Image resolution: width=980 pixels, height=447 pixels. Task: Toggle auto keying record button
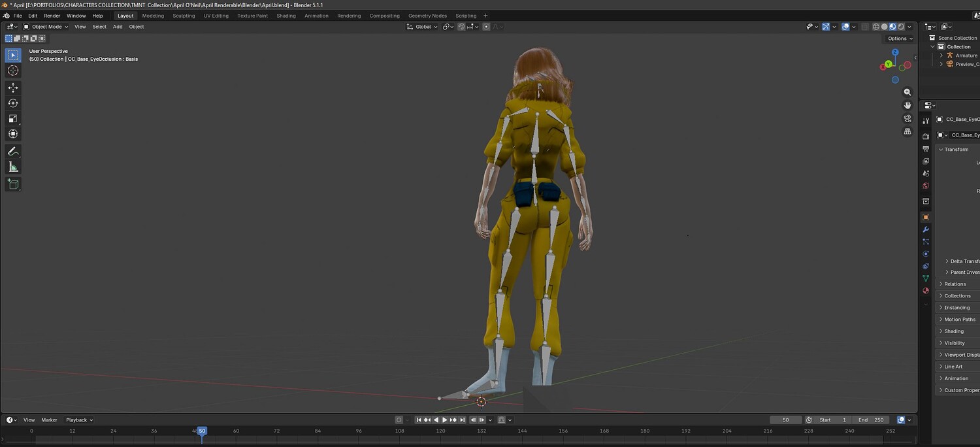[x=399, y=420]
